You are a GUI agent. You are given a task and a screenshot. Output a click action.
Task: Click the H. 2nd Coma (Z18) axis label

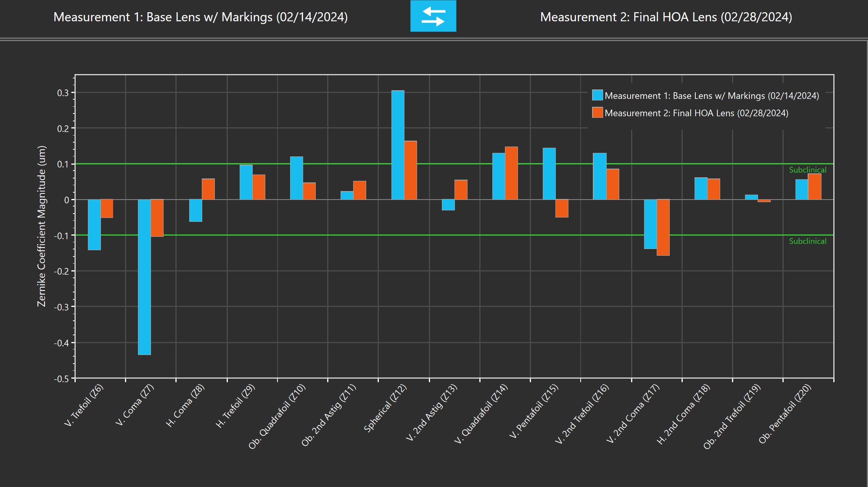click(x=684, y=414)
